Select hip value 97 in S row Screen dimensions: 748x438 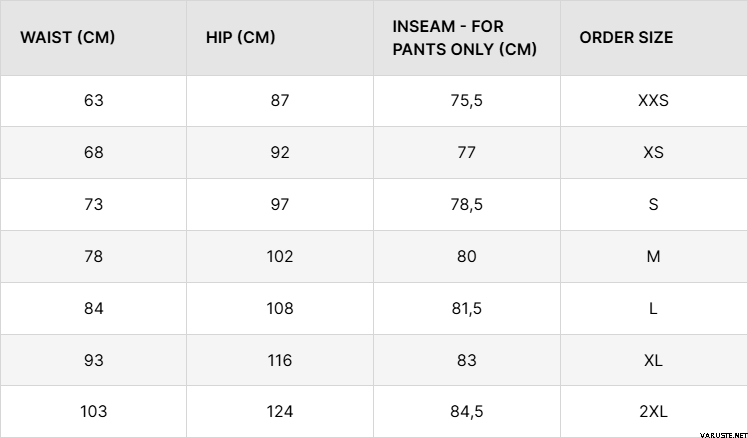point(280,204)
